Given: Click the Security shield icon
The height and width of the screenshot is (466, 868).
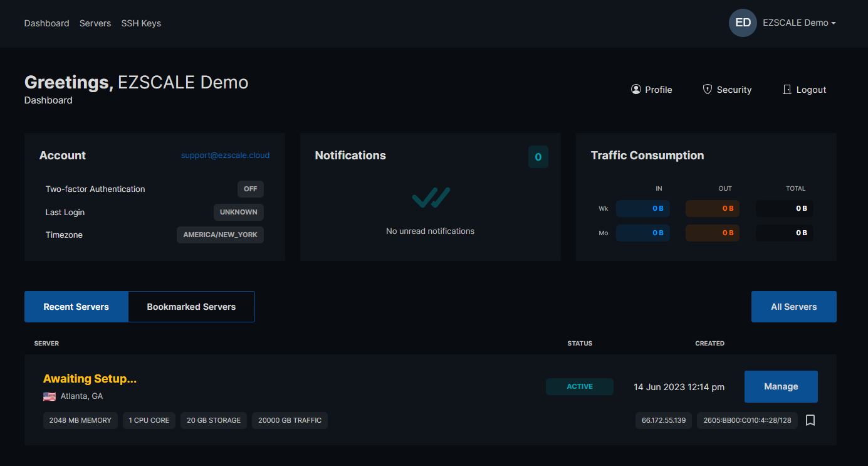Looking at the screenshot, I should coord(708,90).
